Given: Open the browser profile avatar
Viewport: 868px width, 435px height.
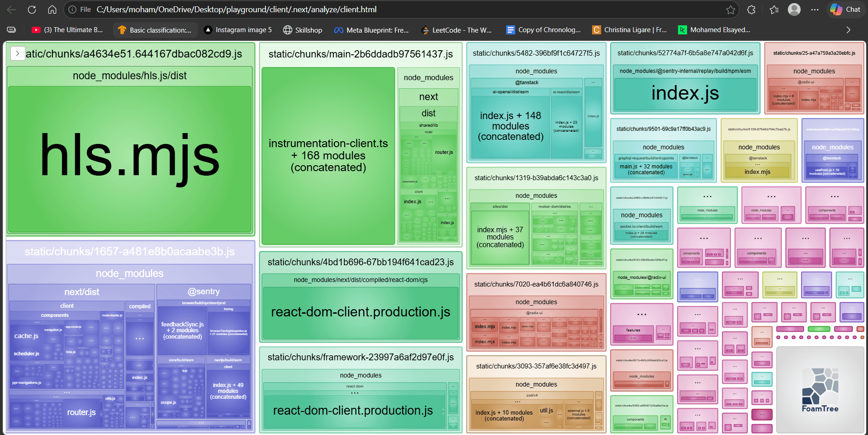Looking at the screenshot, I should click(x=794, y=10).
